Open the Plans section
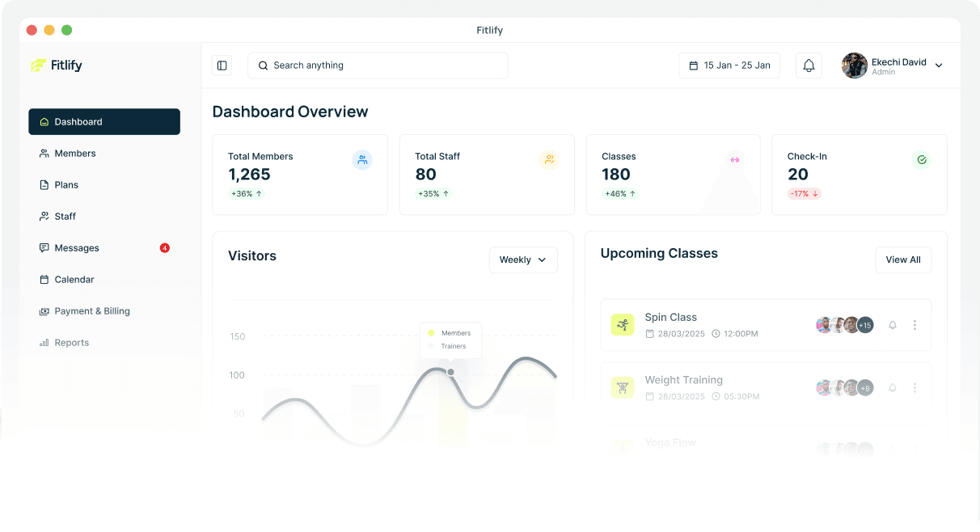 point(65,184)
